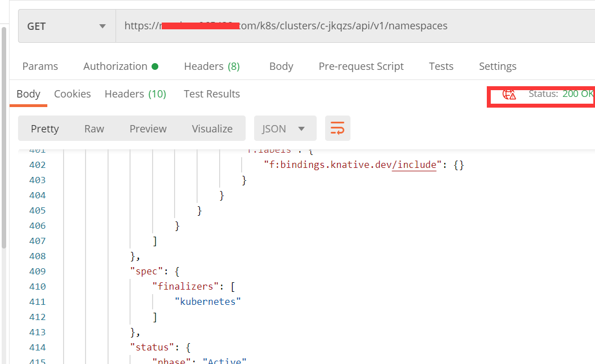Open the Test Results tab
The height and width of the screenshot is (364, 595).
point(212,94)
